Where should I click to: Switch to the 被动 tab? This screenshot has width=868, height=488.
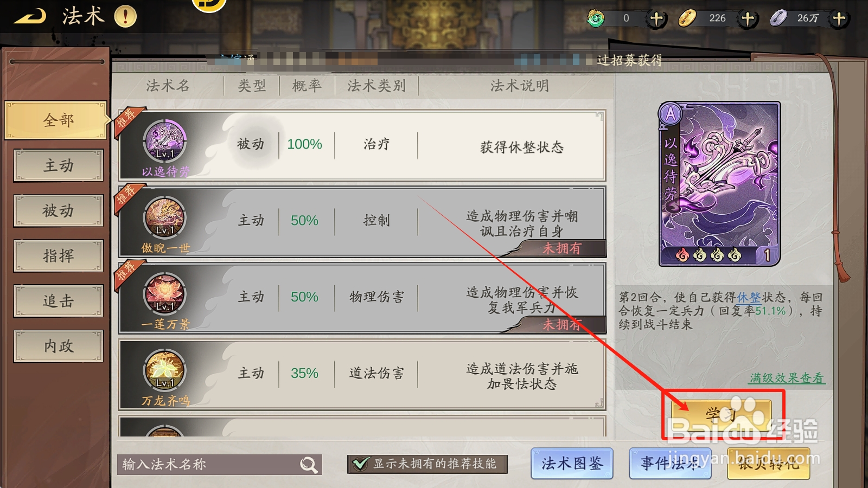[59, 210]
